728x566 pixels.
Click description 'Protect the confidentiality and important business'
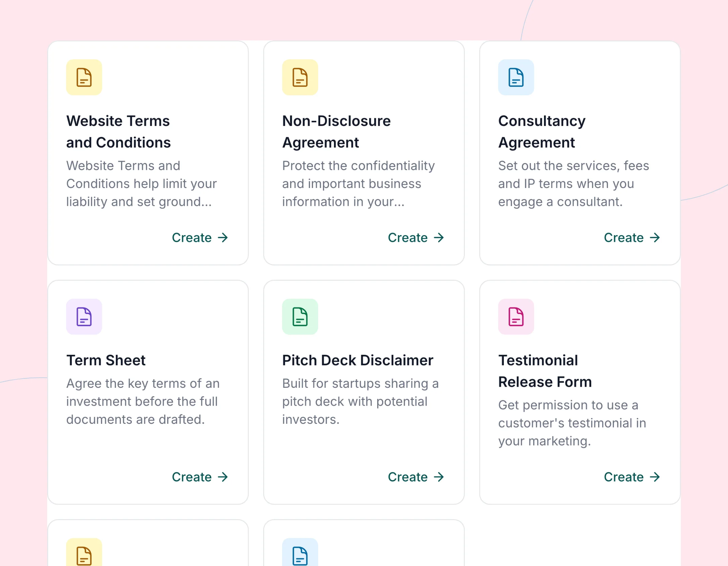pyautogui.click(x=359, y=184)
